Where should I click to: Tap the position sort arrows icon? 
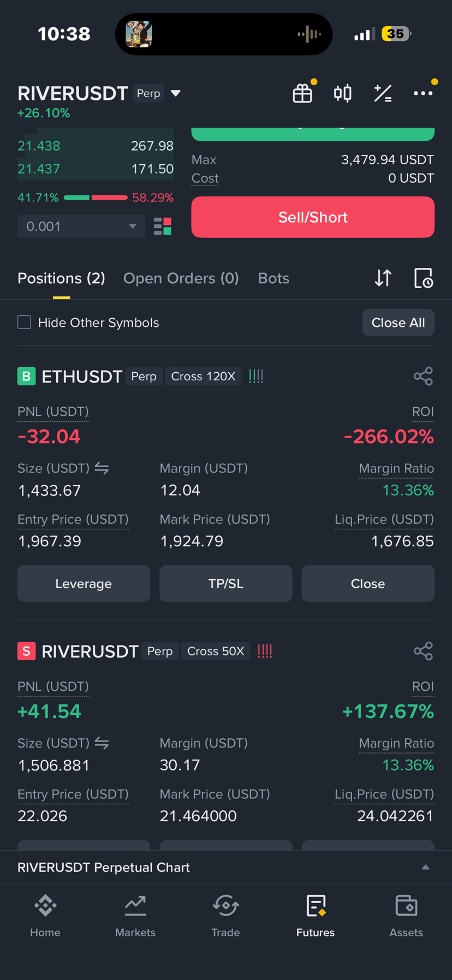(x=383, y=278)
